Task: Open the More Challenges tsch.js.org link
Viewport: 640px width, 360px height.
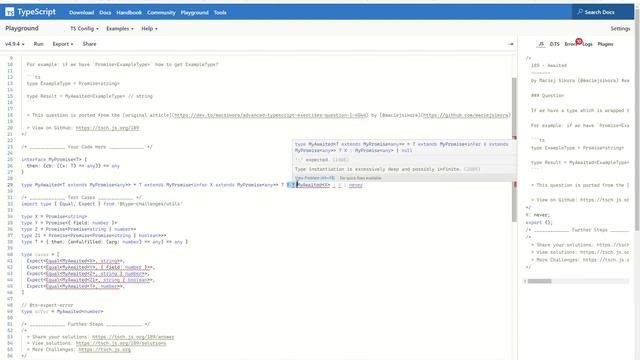Action: (104, 350)
